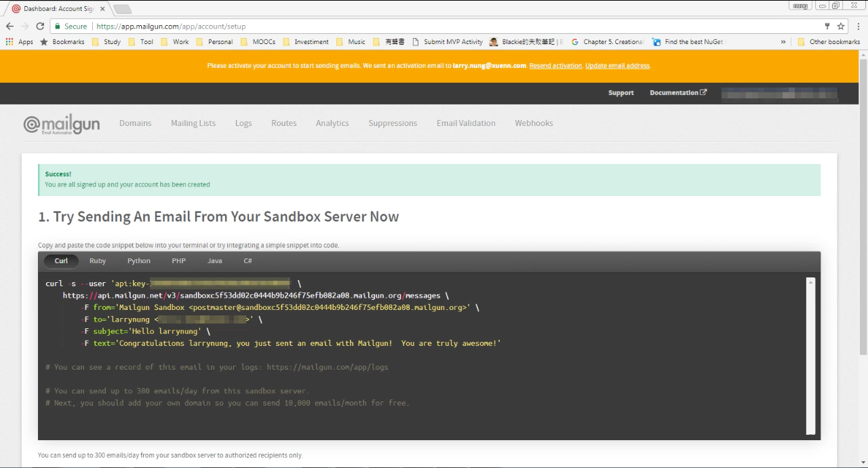This screenshot has width=868, height=468.
Task: Open the Study bookmarks folder
Action: click(106, 42)
